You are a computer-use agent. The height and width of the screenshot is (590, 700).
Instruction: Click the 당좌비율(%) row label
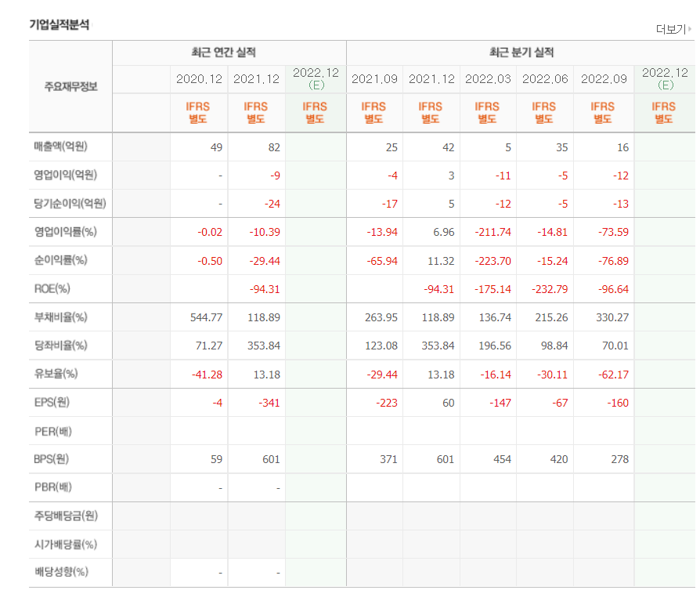coord(61,346)
